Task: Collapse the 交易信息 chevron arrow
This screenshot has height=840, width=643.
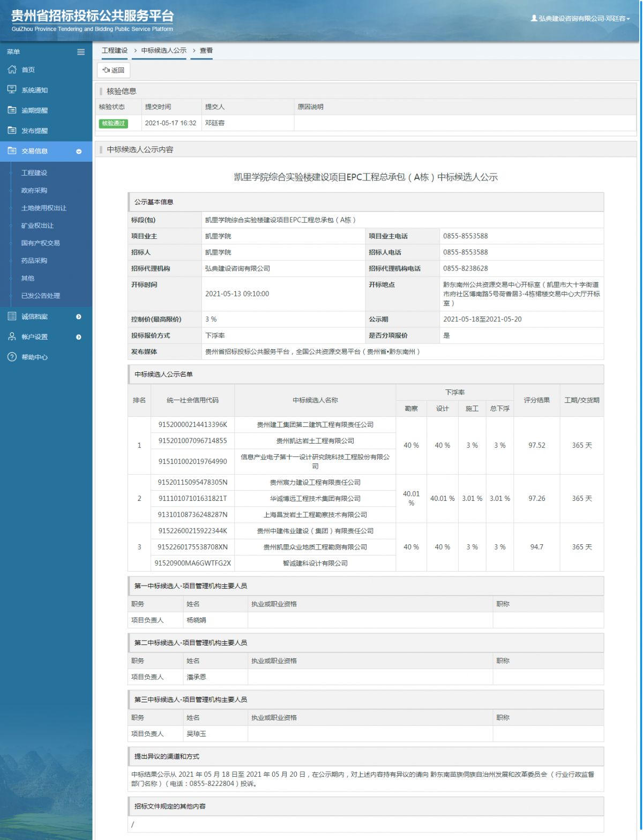Action: 79,152
